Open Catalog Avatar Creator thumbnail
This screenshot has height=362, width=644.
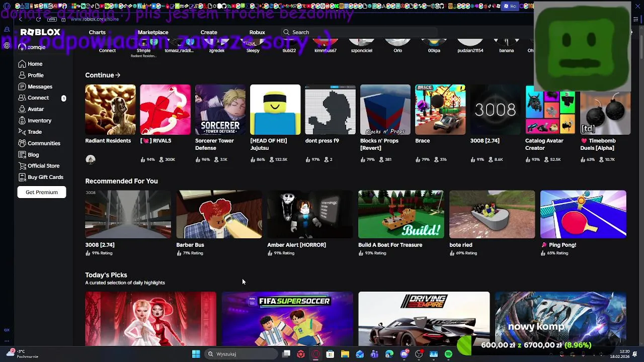point(550,110)
